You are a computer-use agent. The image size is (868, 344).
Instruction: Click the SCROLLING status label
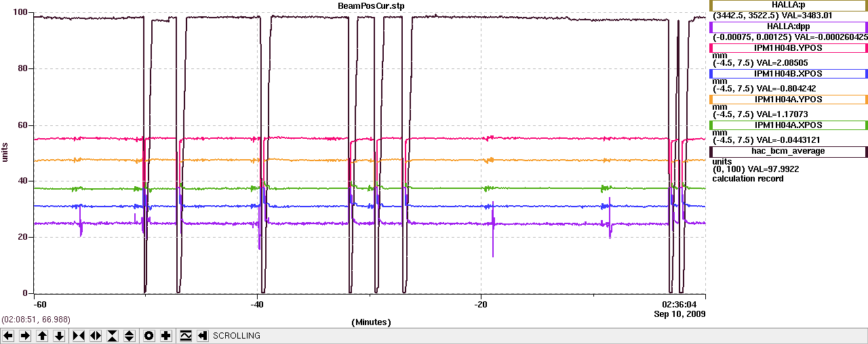(237, 336)
